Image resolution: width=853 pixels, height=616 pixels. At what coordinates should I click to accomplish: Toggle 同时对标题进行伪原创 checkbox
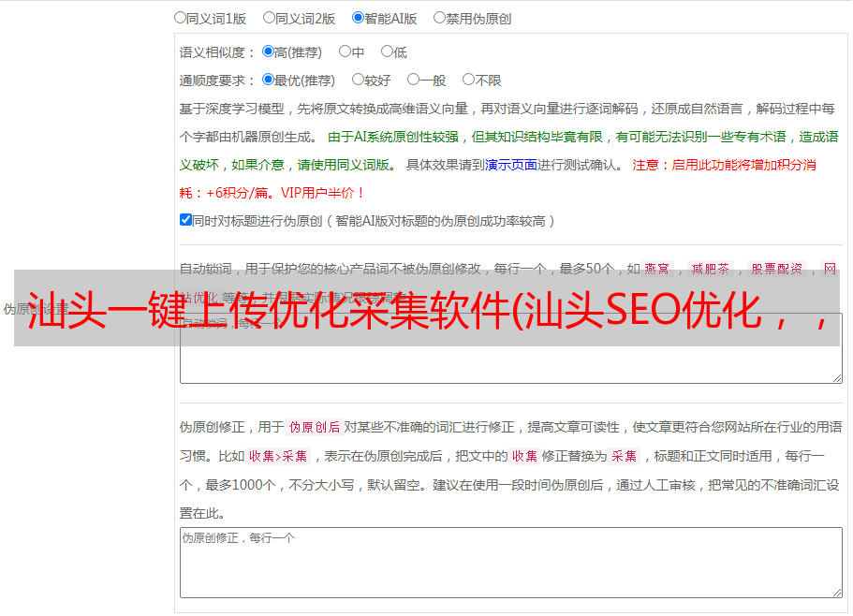pos(185,220)
